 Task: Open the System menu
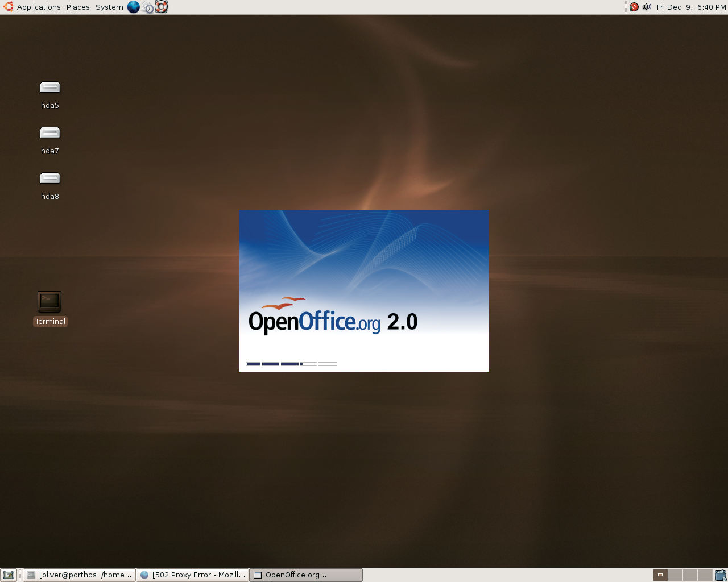[109, 7]
